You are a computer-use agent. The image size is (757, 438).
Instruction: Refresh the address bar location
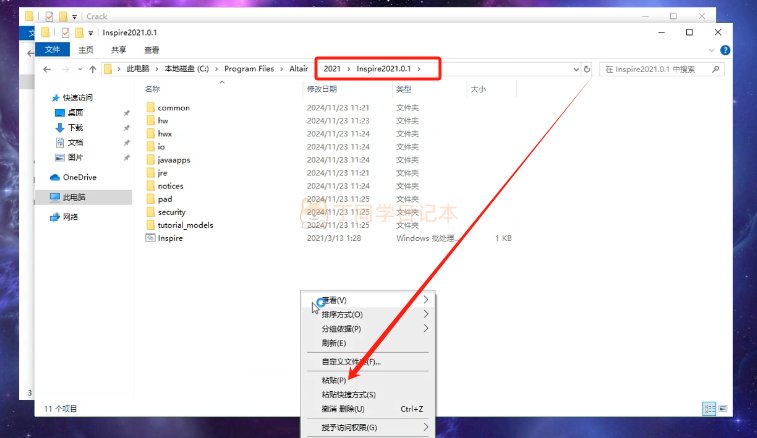(x=587, y=69)
